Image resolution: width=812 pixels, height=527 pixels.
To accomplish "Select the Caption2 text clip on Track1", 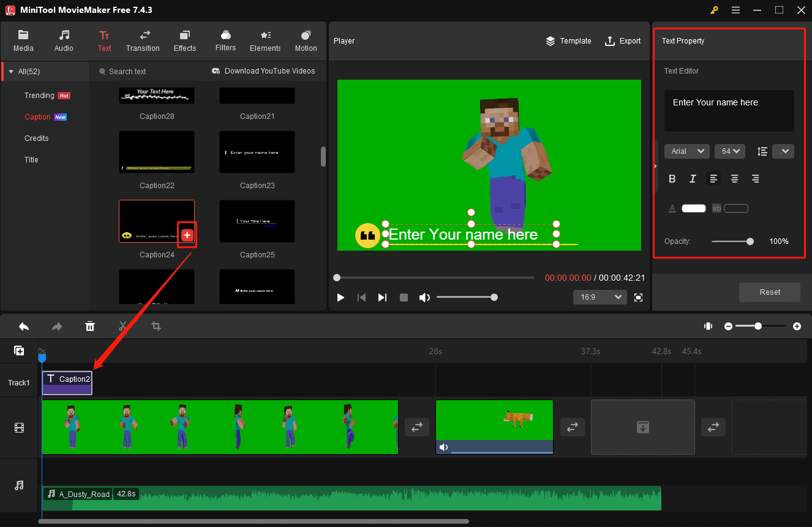I will point(67,383).
